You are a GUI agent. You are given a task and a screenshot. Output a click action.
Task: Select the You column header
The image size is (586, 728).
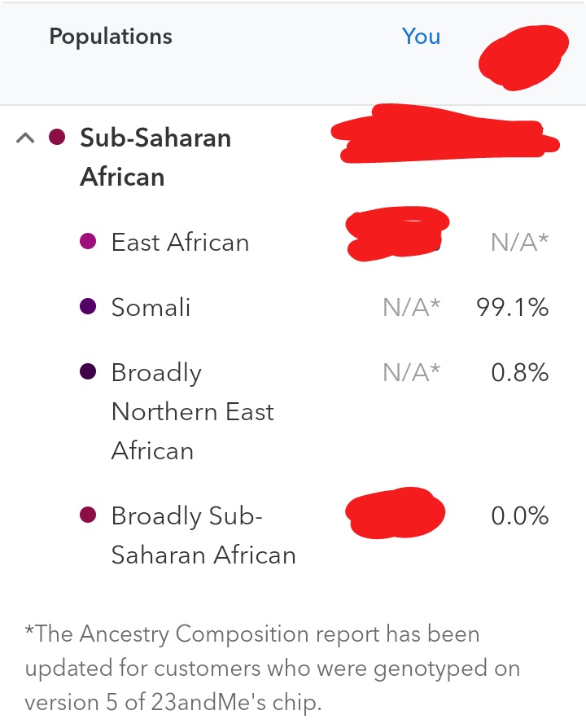[x=421, y=36]
